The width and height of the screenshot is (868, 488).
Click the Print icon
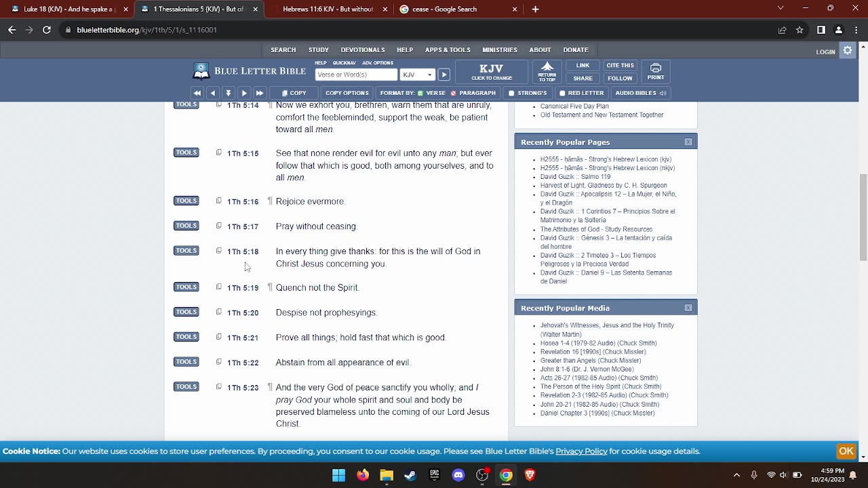[x=656, y=71]
